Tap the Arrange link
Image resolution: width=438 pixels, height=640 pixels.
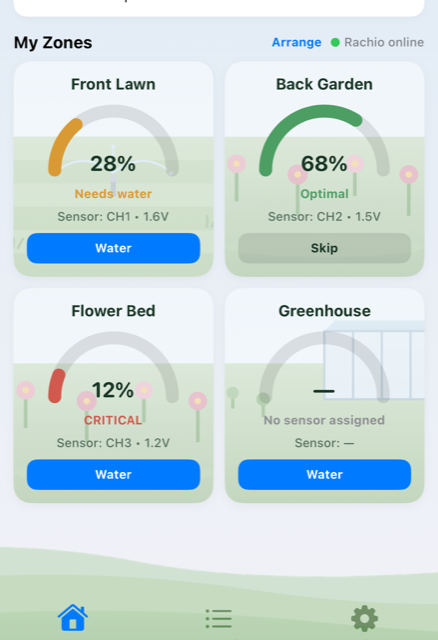[297, 42]
